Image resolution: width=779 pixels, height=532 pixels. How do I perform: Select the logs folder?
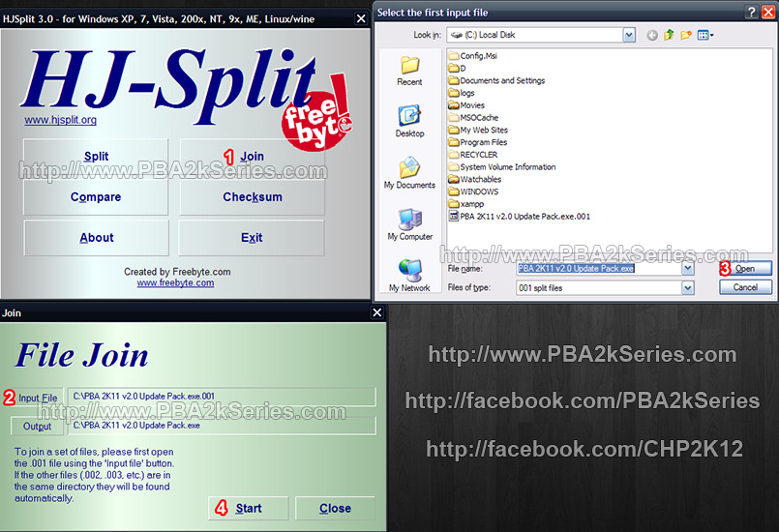[x=461, y=93]
